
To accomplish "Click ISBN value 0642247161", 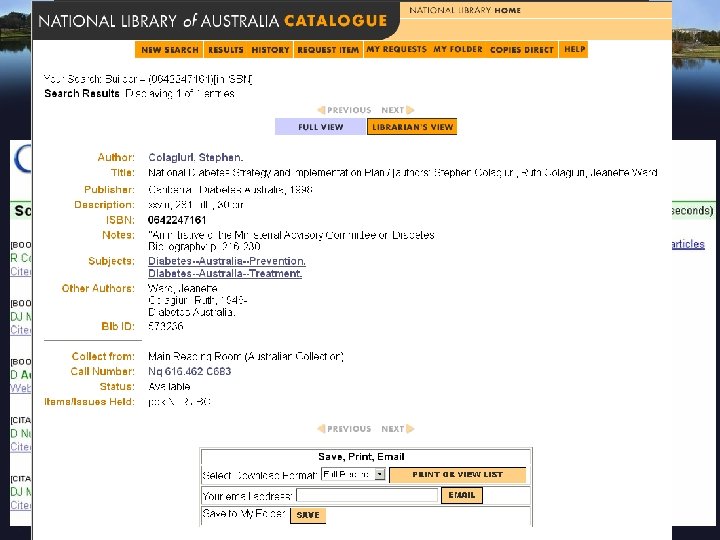I will tap(177, 220).
